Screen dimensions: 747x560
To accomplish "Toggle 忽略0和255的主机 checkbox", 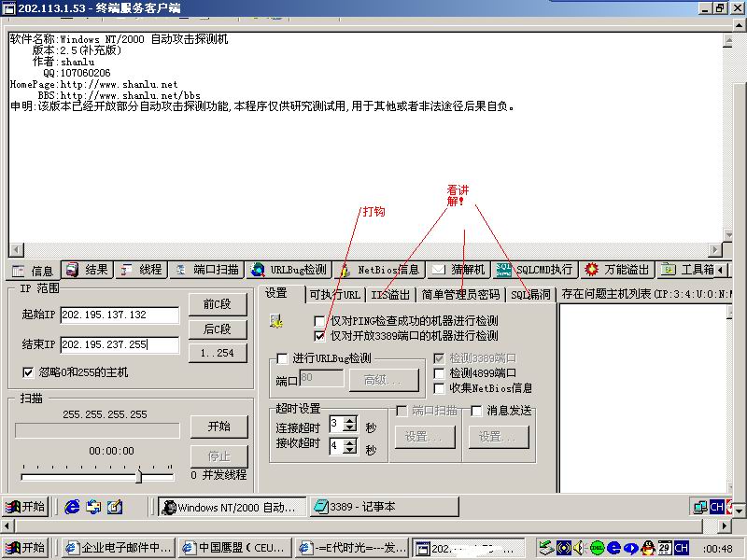I will [27, 373].
